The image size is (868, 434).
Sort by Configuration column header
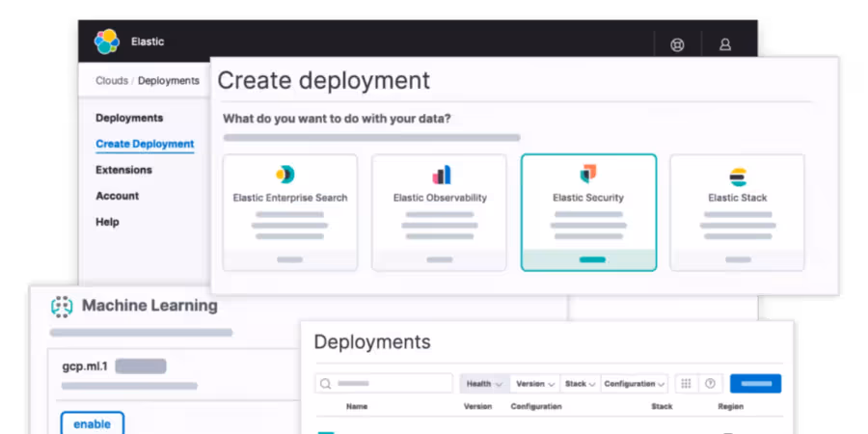[536, 406]
